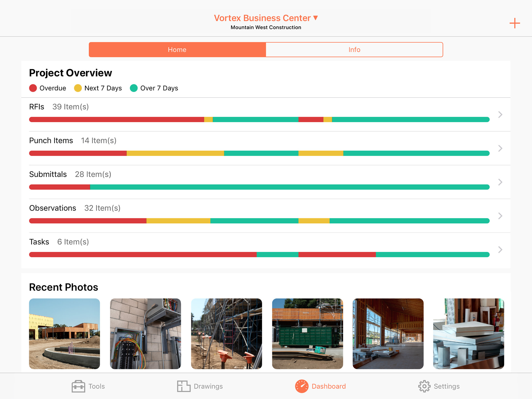This screenshot has height=399, width=532.
Task: Tap the plus icon to add item
Action: (x=515, y=23)
